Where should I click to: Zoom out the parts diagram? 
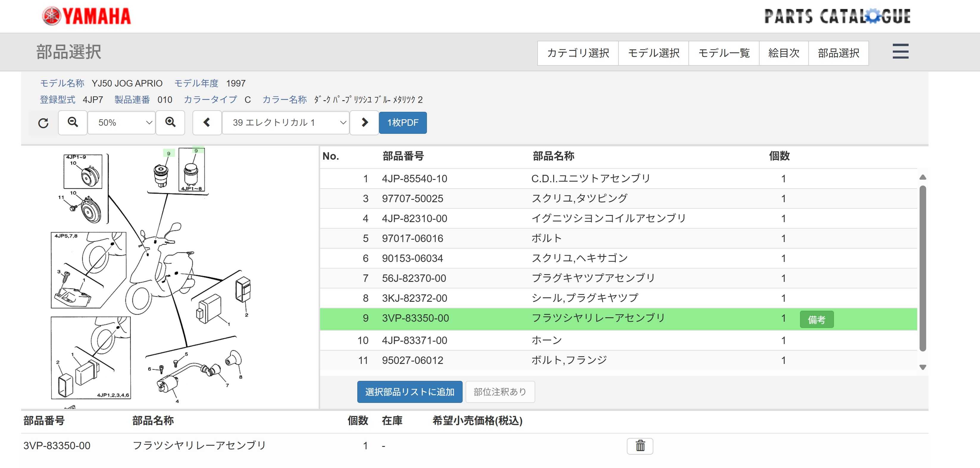pyautogui.click(x=73, y=123)
